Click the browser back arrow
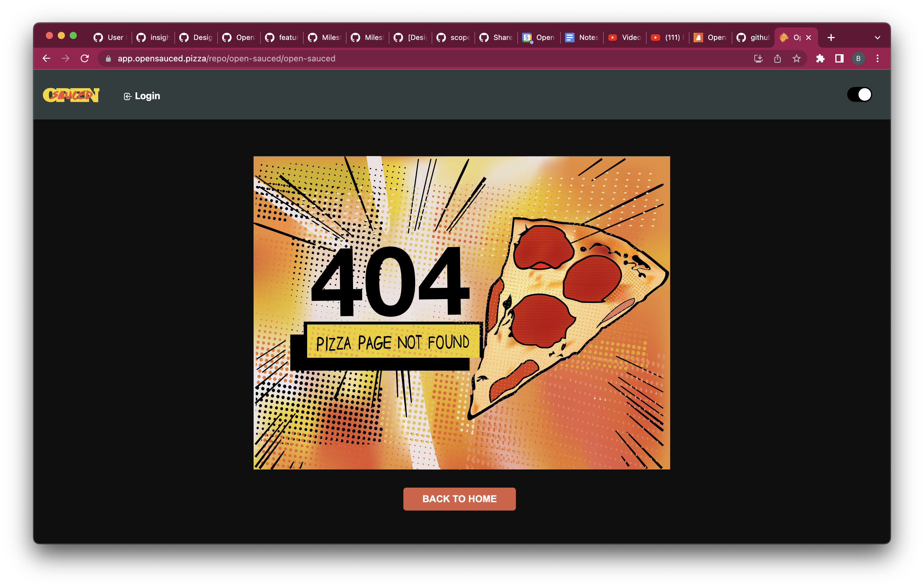 click(46, 58)
